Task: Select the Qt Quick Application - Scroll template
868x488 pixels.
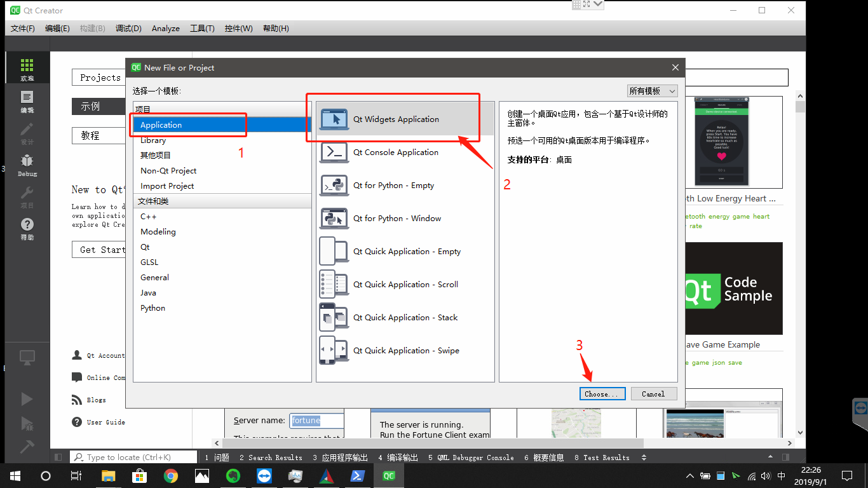Action: point(405,284)
